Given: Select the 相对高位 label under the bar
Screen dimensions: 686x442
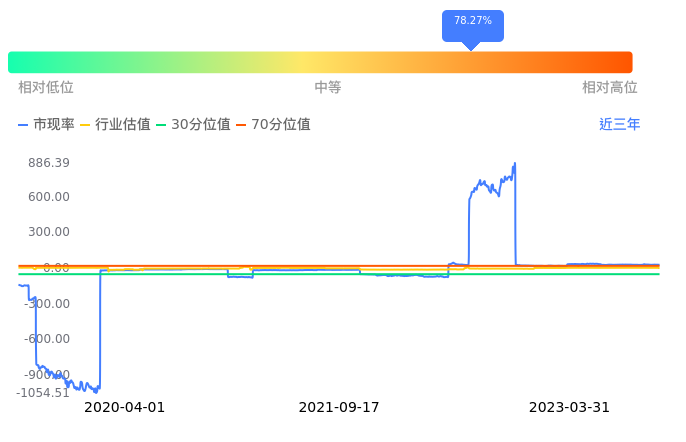Looking at the screenshot, I should pos(609,88).
